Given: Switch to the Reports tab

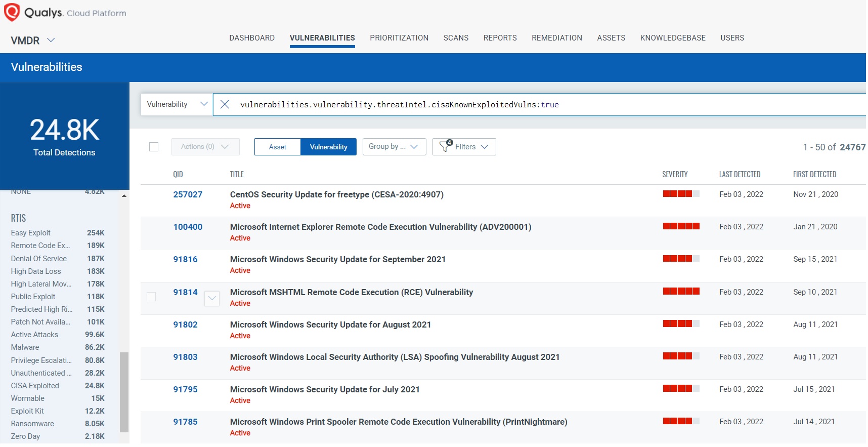Looking at the screenshot, I should point(500,38).
